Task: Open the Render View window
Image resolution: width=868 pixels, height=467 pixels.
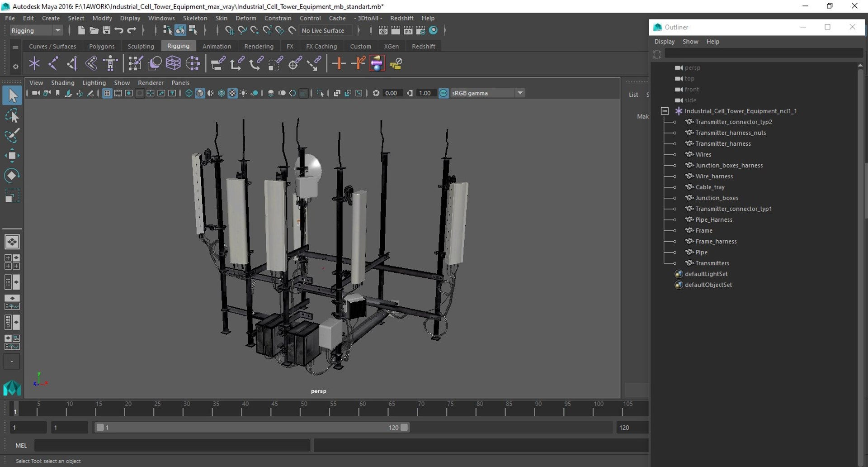Action: point(383,30)
